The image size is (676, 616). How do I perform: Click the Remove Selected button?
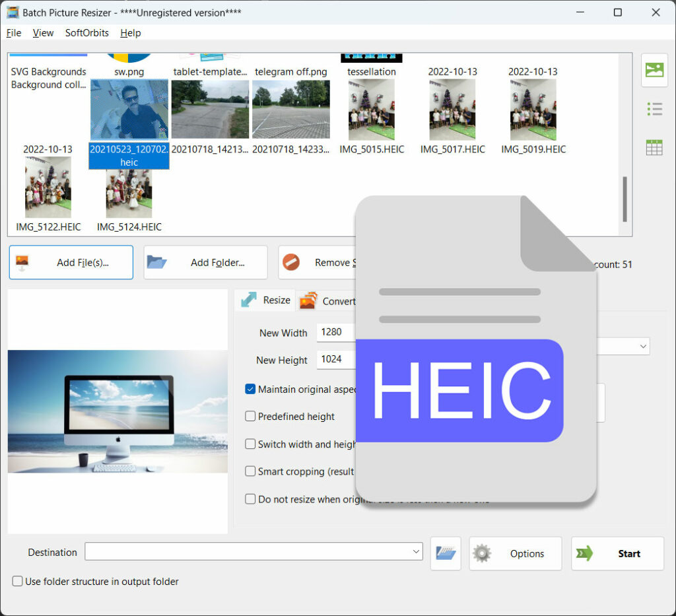[318, 263]
